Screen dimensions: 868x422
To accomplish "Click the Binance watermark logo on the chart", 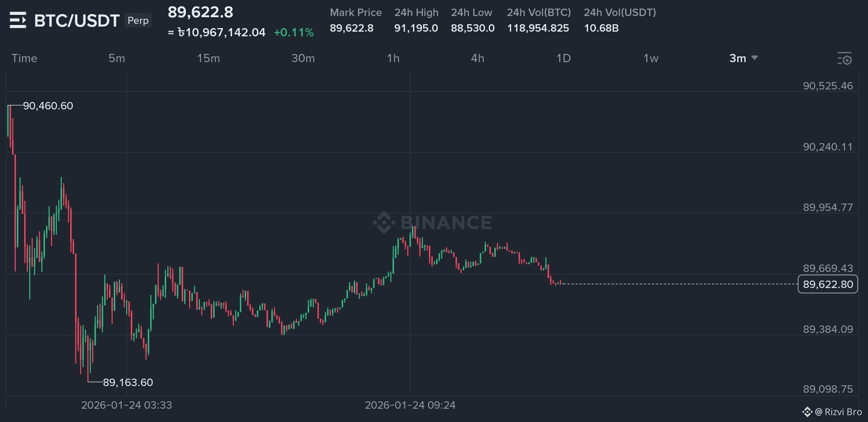I will tap(432, 222).
